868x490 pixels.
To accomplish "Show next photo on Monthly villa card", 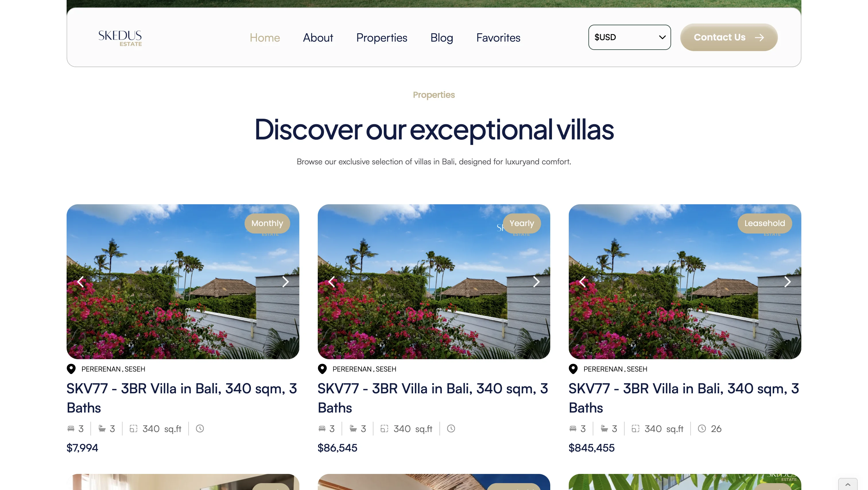I will pos(285,281).
